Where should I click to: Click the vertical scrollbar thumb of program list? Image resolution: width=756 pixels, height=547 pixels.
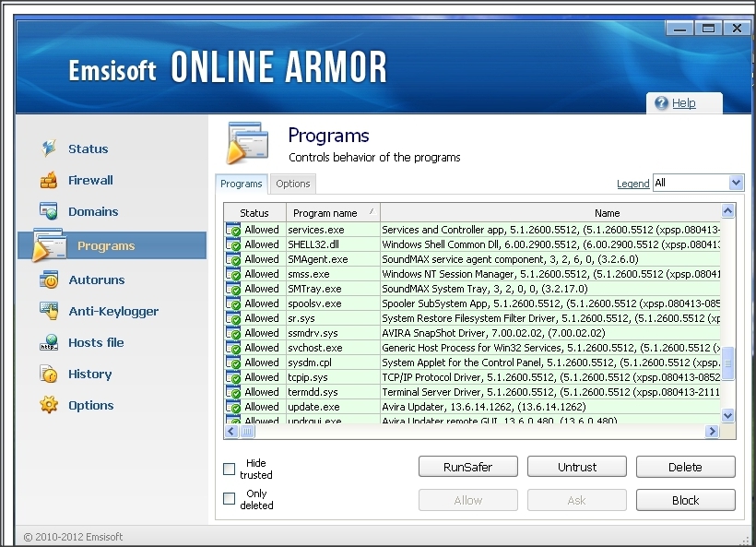click(x=727, y=363)
